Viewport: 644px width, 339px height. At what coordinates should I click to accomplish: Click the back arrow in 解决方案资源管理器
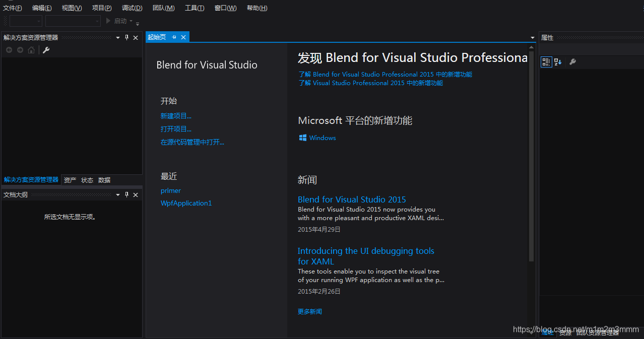coord(9,50)
